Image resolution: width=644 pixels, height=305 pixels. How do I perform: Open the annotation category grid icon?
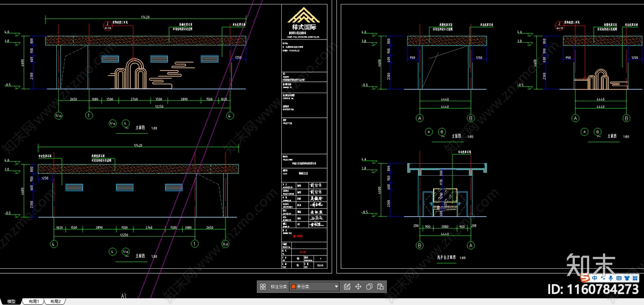tap(263, 286)
